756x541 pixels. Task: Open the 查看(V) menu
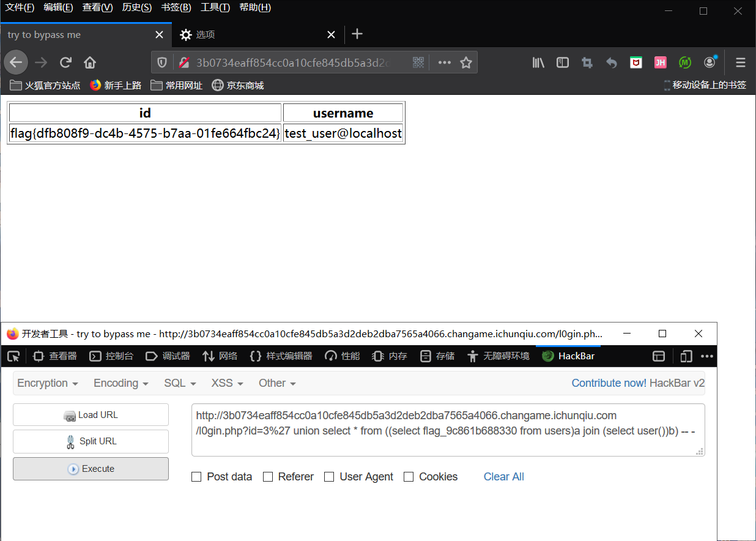[x=98, y=7]
